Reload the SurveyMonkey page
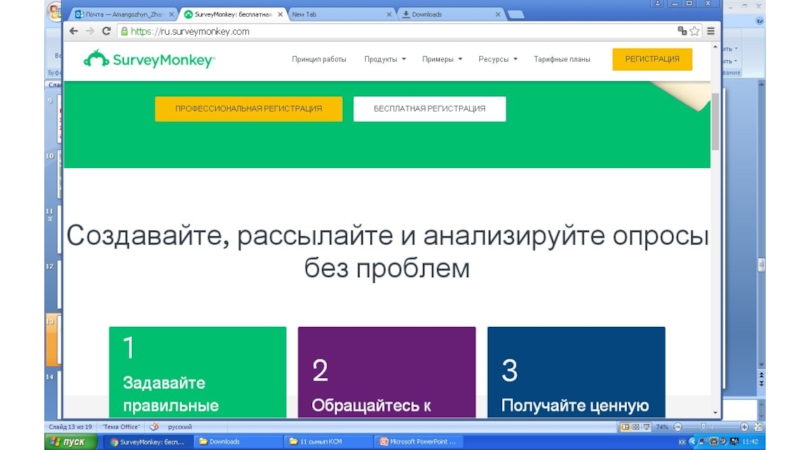 pyautogui.click(x=106, y=31)
